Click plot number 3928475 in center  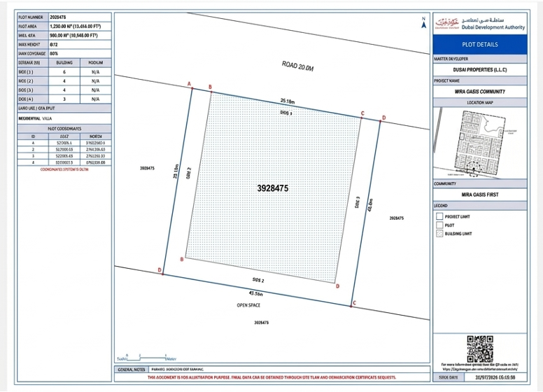pyautogui.click(x=273, y=189)
